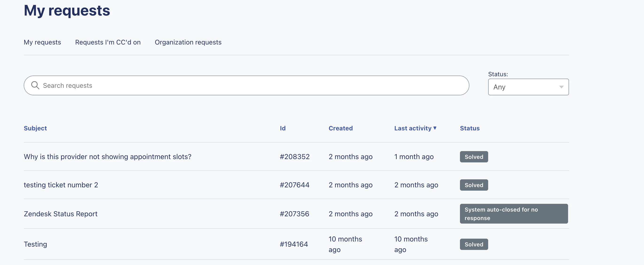Sort by Id column header
644x265 pixels.
[283, 128]
